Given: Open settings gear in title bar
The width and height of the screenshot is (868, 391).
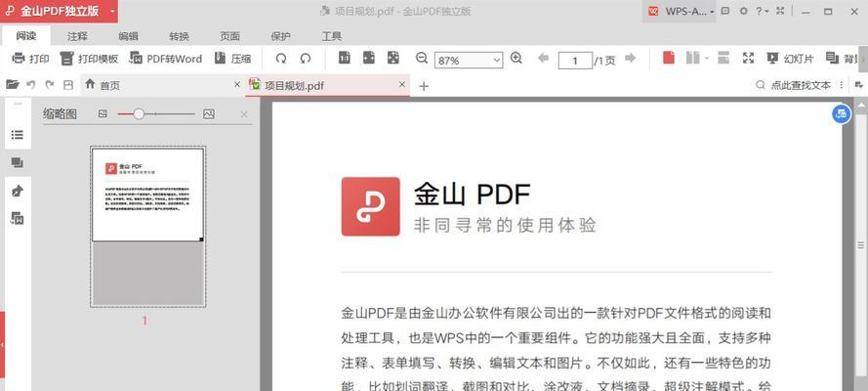Looking at the screenshot, I should click(743, 11).
